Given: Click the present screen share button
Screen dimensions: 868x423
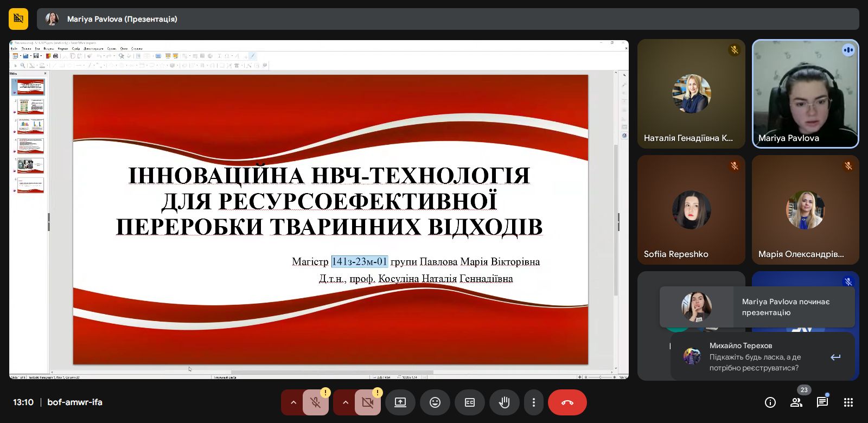Looking at the screenshot, I should coord(400,402).
